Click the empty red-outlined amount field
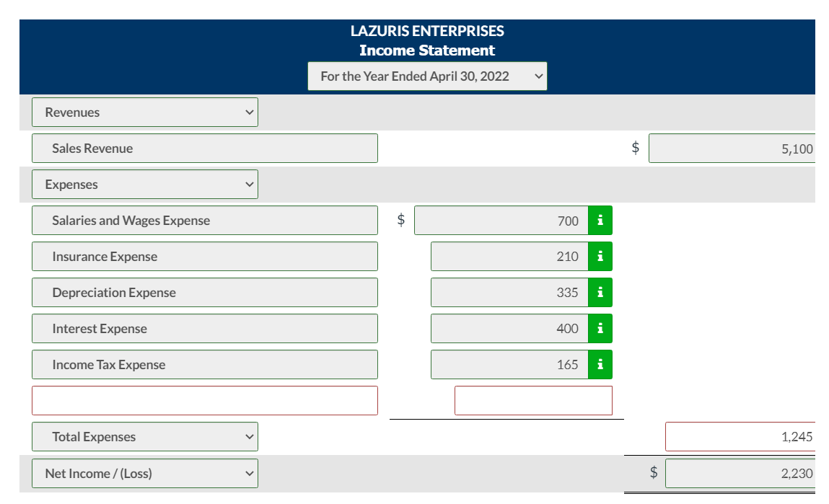 pyautogui.click(x=533, y=399)
